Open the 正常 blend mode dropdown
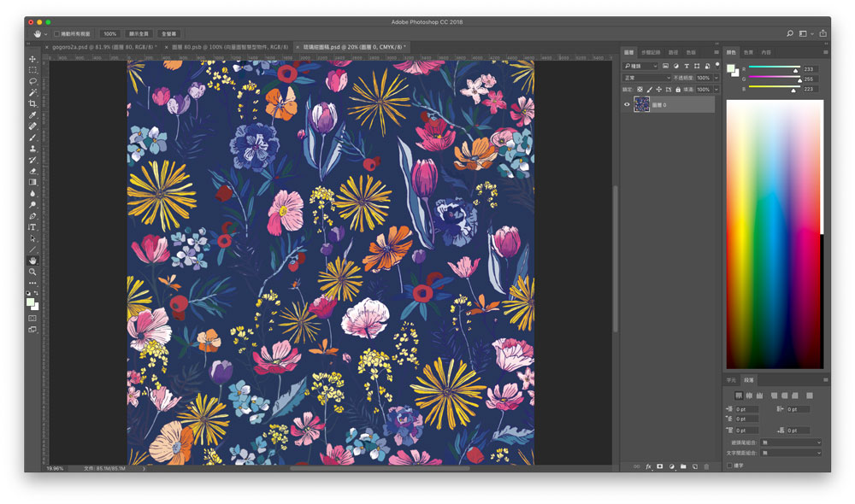855x504 pixels. click(647, 78)
